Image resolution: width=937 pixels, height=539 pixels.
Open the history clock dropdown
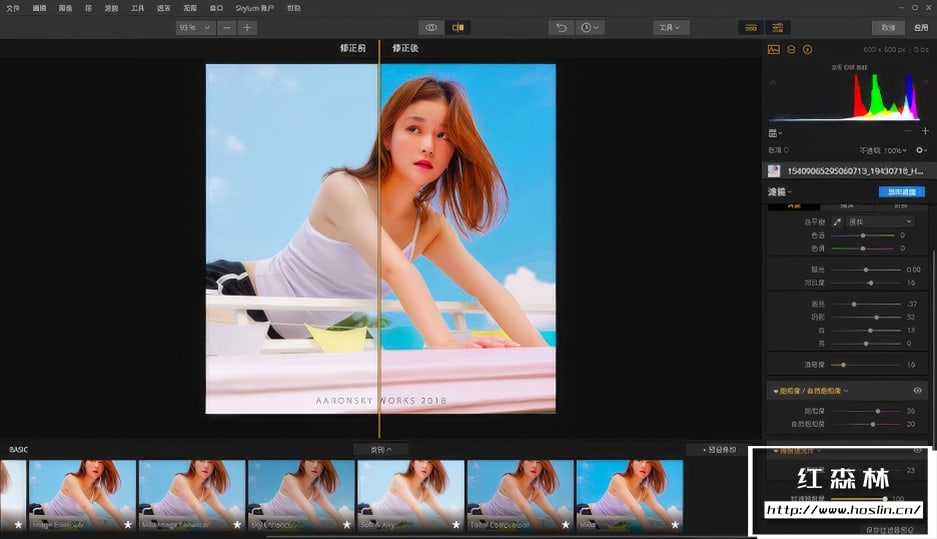coord(590,27)
